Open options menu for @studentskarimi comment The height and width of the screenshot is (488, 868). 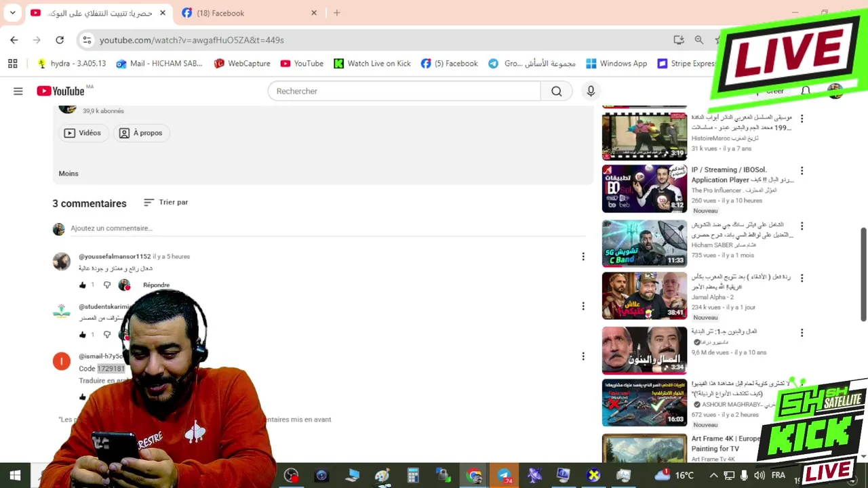pos(583,306)
